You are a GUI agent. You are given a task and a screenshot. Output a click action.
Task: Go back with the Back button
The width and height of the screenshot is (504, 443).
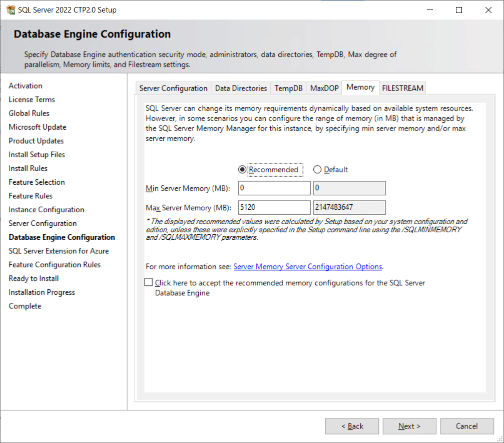[x=352, y=426]
